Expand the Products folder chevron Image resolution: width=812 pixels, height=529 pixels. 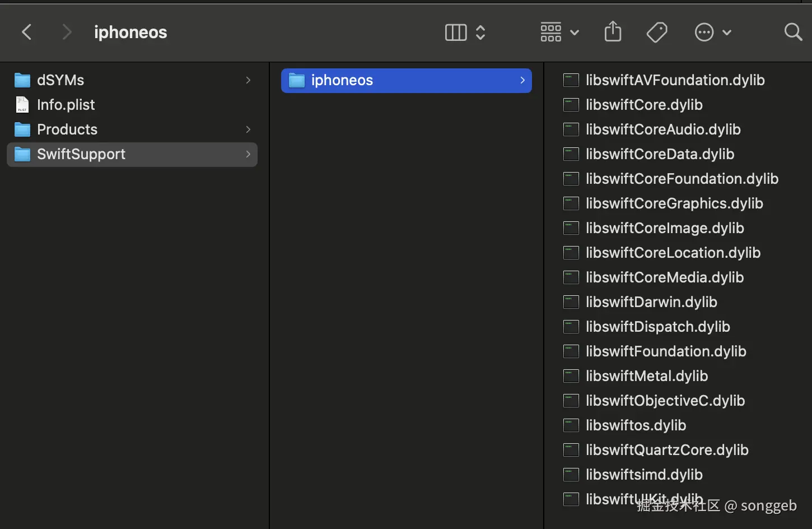pyautogui.click(x=248, y=129)
